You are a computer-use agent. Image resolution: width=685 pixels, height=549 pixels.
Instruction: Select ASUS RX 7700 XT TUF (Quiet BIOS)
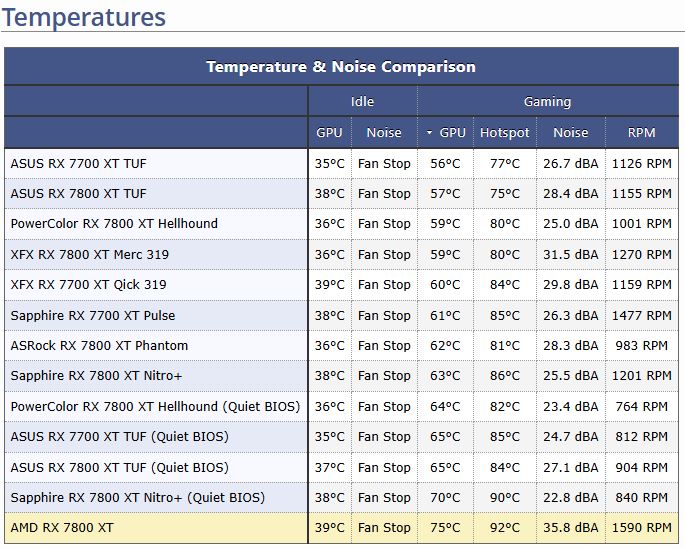coord(119,437)
